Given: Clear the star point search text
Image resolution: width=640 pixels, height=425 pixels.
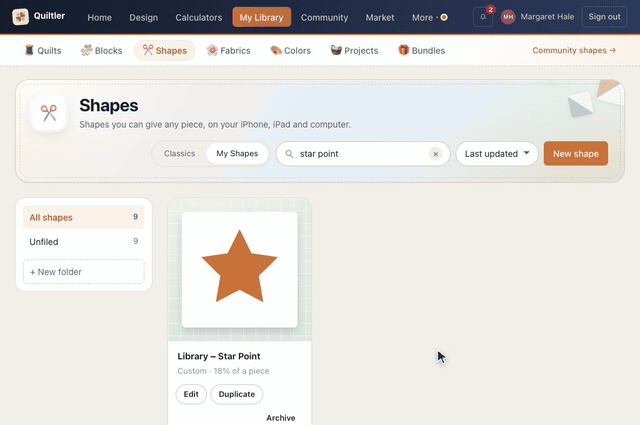Looking at the screenshot, I should 436,154.
